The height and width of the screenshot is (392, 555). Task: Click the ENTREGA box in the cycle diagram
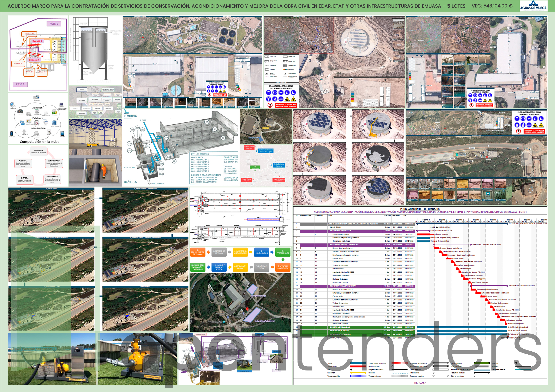coord(25,180)
